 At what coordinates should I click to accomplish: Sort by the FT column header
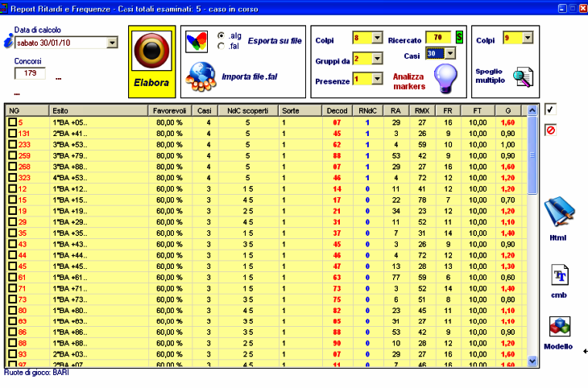(477, 110)
